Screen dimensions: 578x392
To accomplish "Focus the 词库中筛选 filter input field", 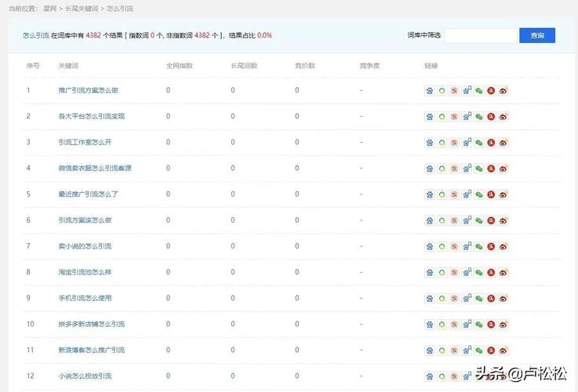I will point(482,35).
